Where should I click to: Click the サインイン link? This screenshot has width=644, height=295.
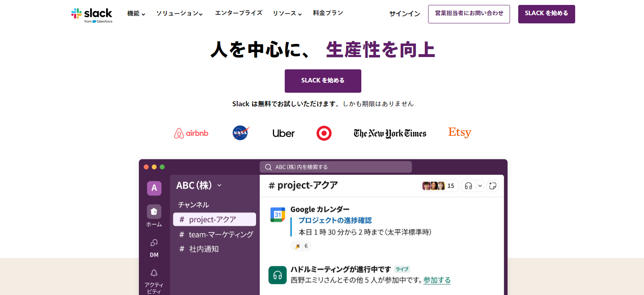coord(405,14)
